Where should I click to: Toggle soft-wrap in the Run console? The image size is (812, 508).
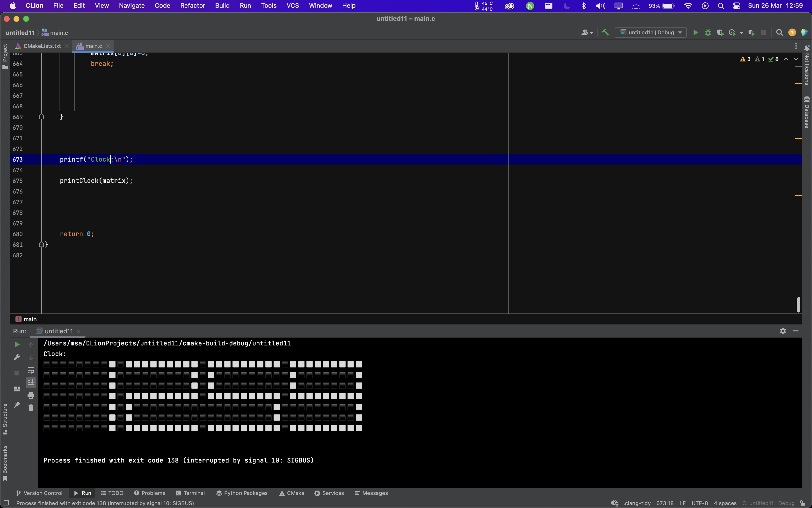pos(31,370)
